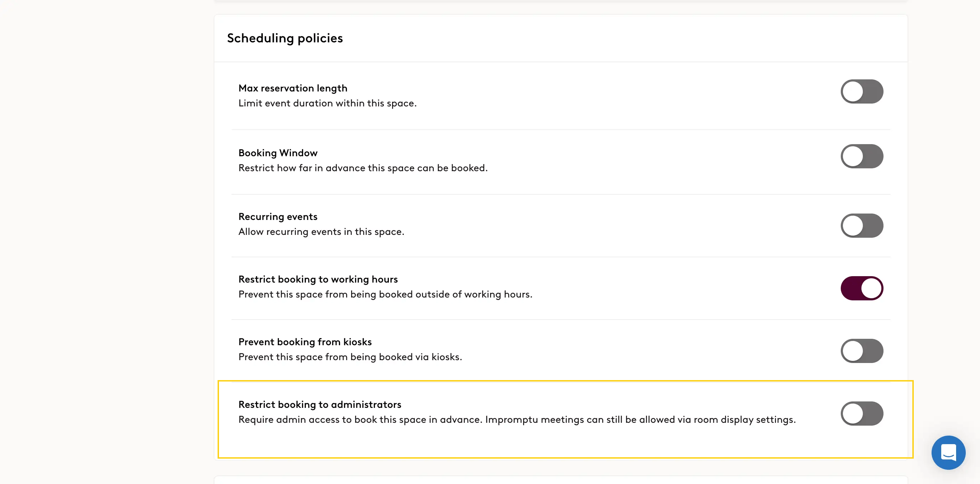The image size is (980, 484).
Task: Click the Allow recurring events description
Action: click(322, 231)
